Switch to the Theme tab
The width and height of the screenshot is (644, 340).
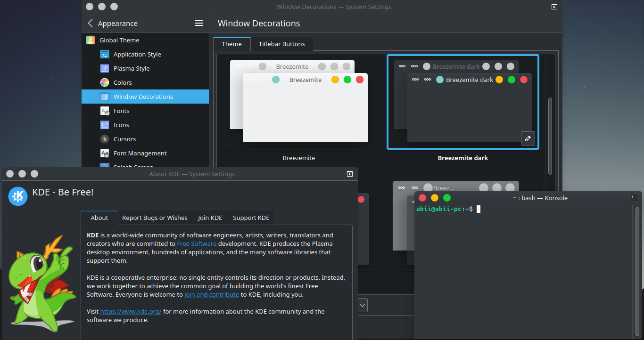[232, 44]
